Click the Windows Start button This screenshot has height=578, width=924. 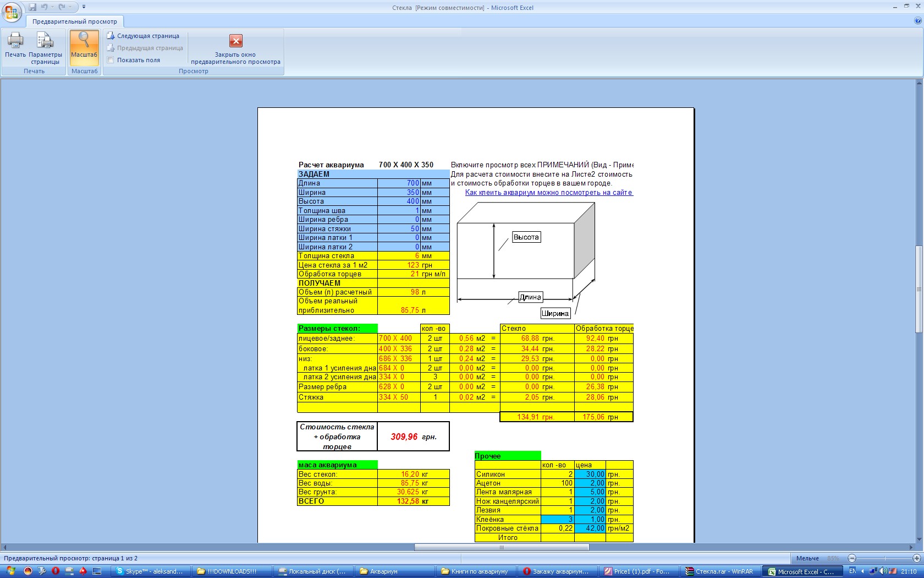(10, 571)
